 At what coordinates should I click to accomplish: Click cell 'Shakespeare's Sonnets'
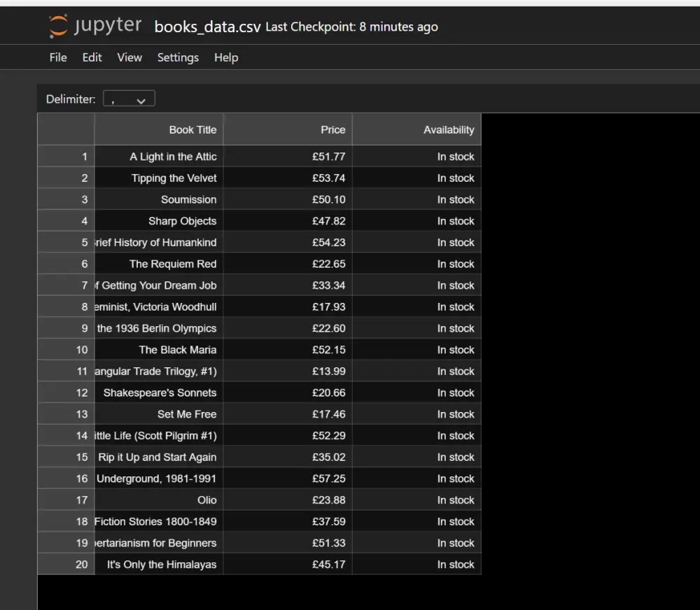[x=159, y=392]
